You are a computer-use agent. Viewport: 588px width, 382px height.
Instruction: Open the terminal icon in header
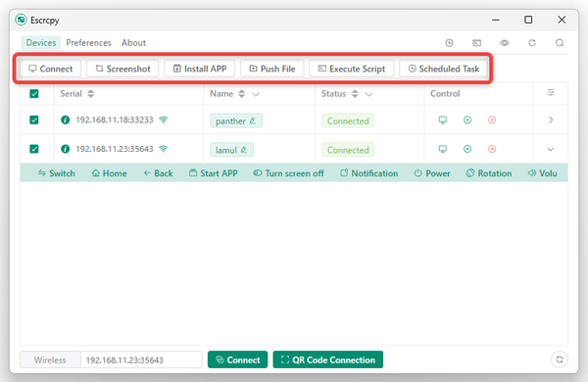click(x=476, y=43)
